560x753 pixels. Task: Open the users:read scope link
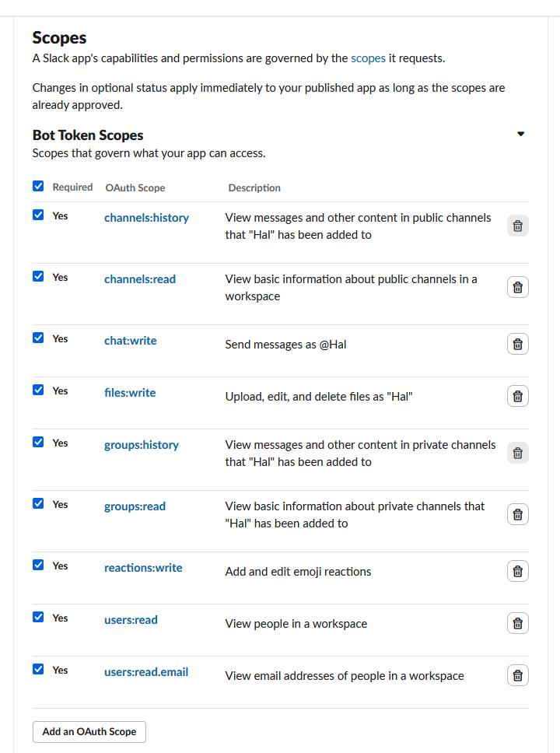click(x=131, y=619)
